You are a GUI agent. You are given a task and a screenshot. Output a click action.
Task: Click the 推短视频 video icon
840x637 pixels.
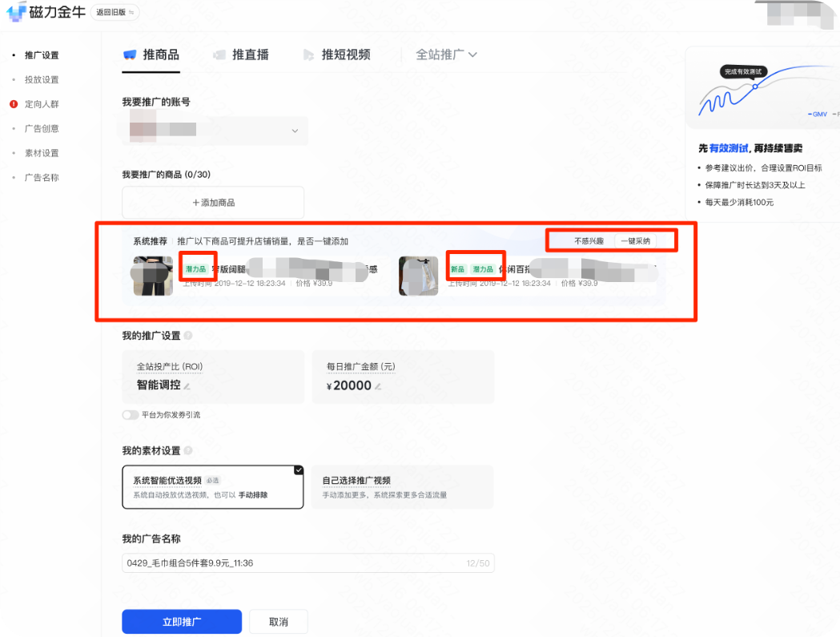point(308,55)
